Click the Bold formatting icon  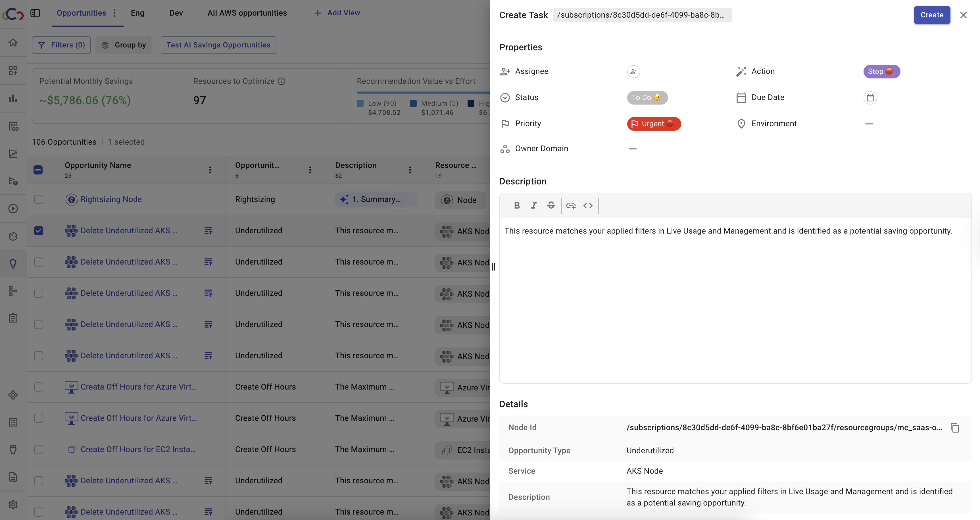pos(517,205)
